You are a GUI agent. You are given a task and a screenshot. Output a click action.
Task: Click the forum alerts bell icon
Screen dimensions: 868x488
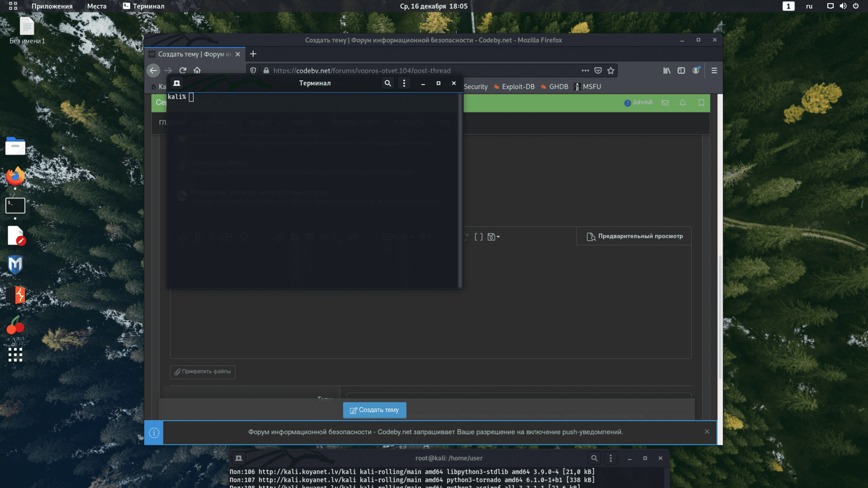pos(683,102)
